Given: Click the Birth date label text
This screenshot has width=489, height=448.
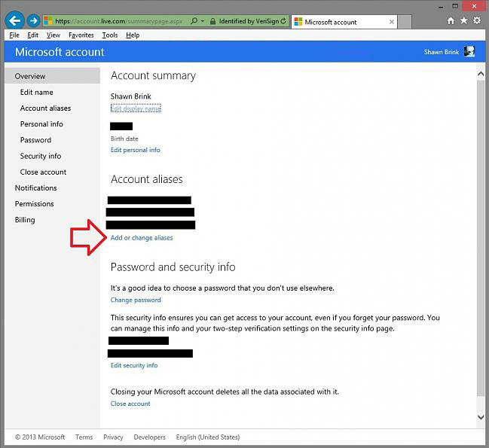Looking at the screenshot, I should 124,139.
